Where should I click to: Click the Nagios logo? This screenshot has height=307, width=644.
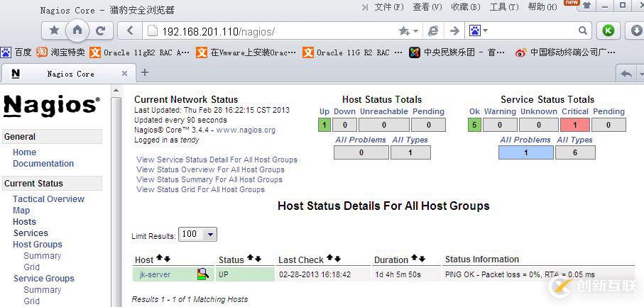pos(52,106)
